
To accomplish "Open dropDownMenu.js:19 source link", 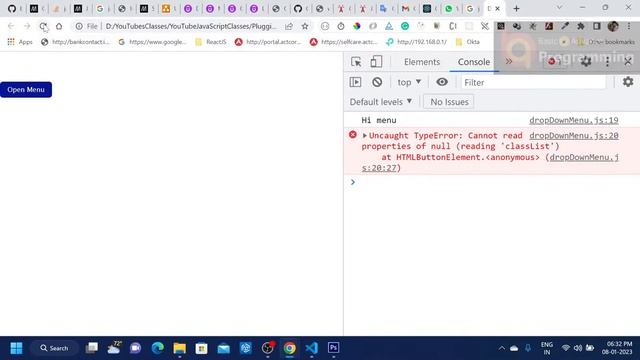I will 573,120.
